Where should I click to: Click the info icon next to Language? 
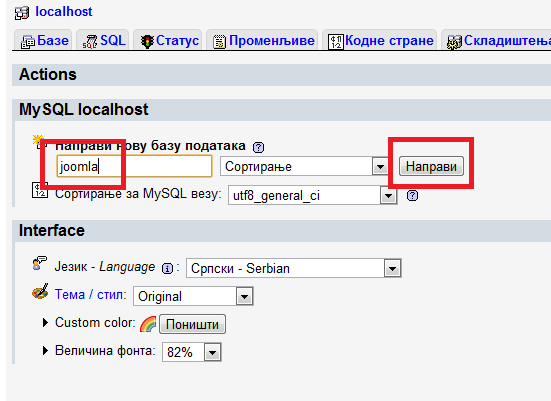point(167,269)
